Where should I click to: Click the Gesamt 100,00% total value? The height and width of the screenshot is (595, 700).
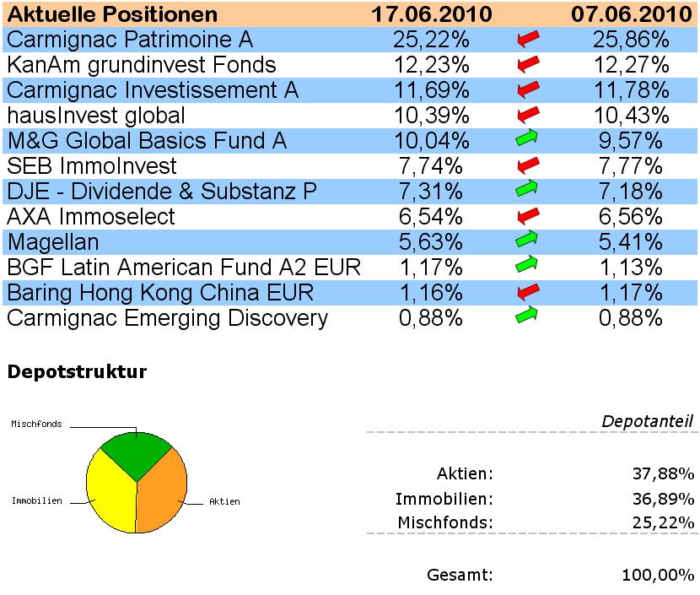pos(658,576)
